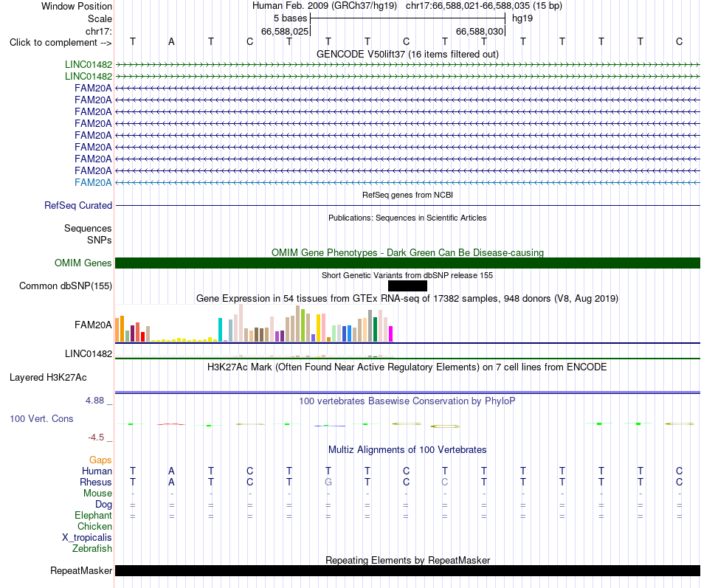Click the "Scale" track label
Image resolution: width=701 pixels, height=588 pixels.
(x=100, y=18)
